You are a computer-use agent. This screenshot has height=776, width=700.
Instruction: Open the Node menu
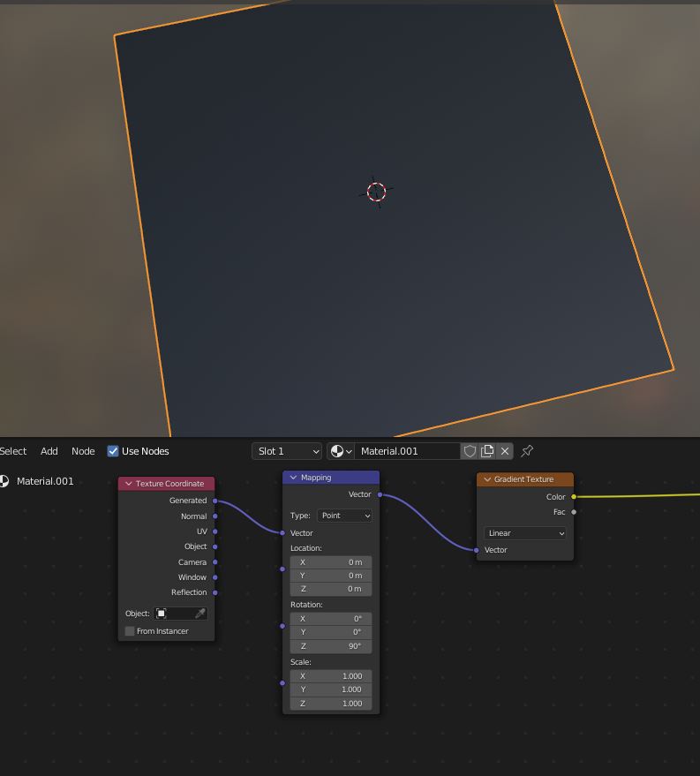click(x=83, y=451)
